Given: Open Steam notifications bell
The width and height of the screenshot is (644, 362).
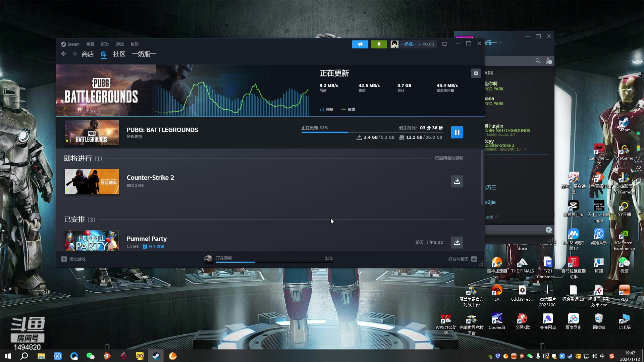Looking at the screenshot, I should click(x=379, y=44).
